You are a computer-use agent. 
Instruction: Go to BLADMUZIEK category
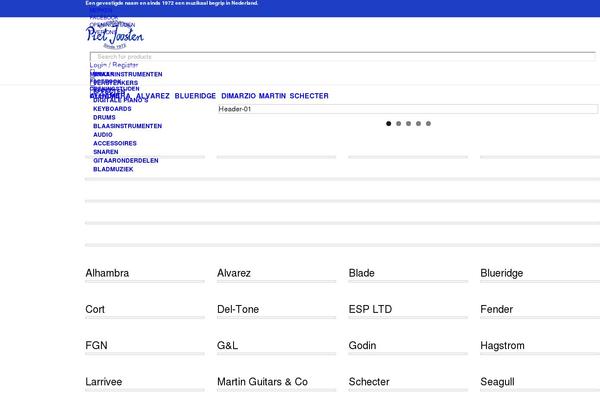[x=113, y=169]
